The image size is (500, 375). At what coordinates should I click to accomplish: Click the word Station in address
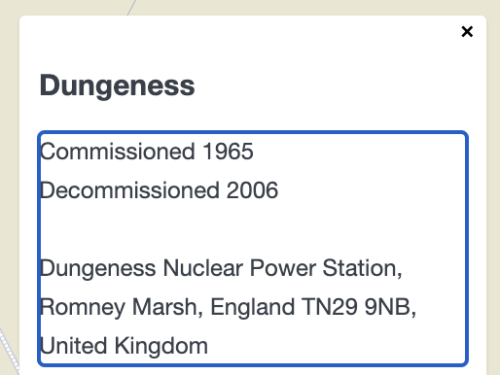(360, 268)
